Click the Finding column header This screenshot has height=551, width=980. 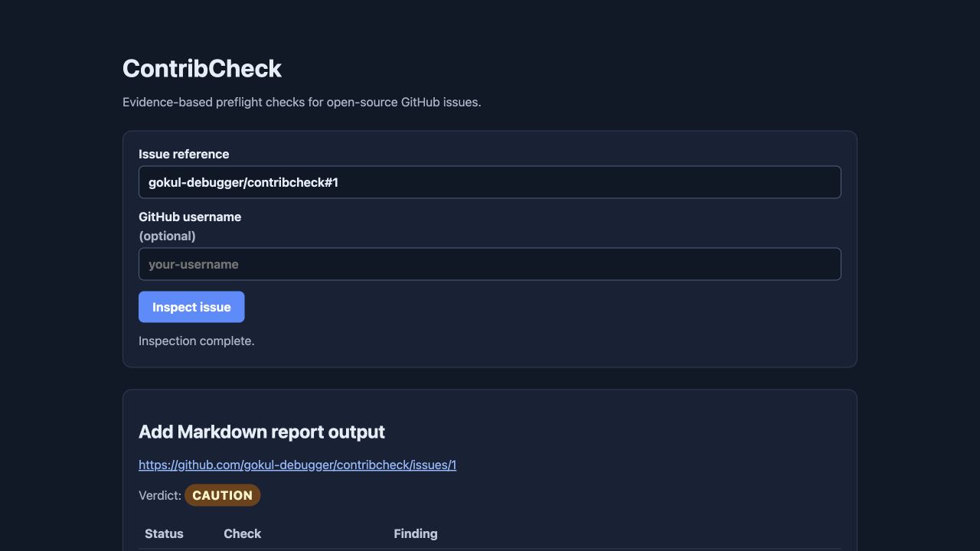(x=416, y=533)
